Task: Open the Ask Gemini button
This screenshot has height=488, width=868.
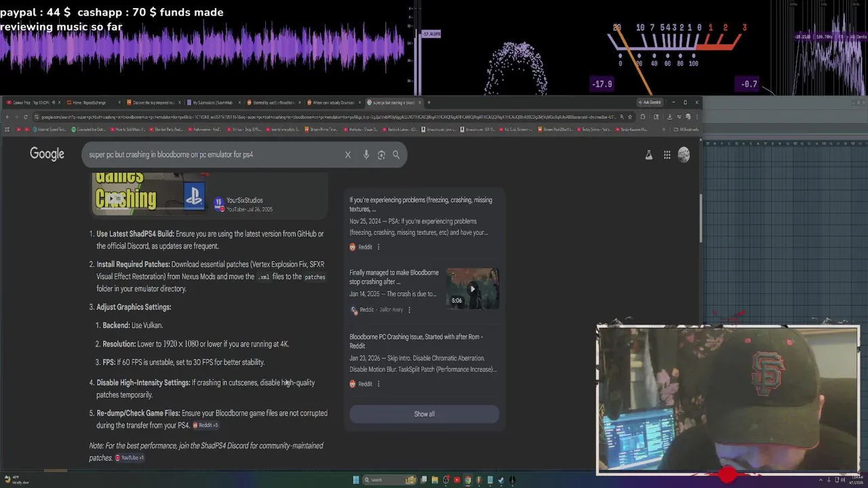Action: click(650, 102)
